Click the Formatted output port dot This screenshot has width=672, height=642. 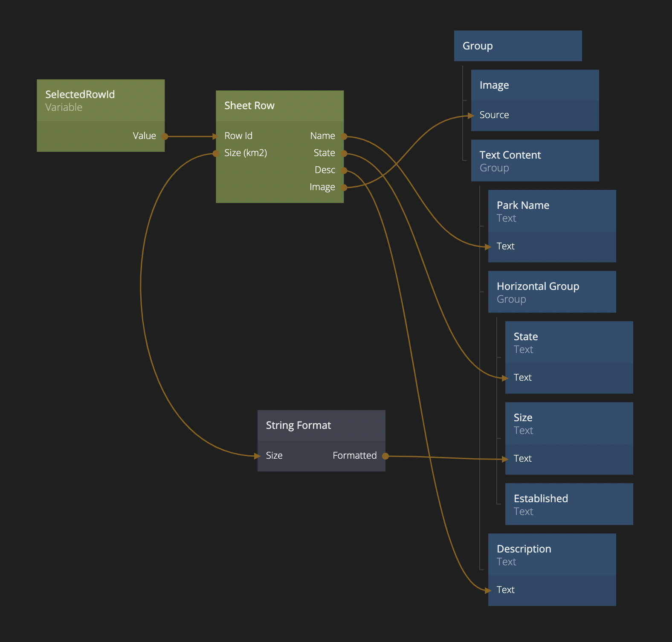click(385, 456)
